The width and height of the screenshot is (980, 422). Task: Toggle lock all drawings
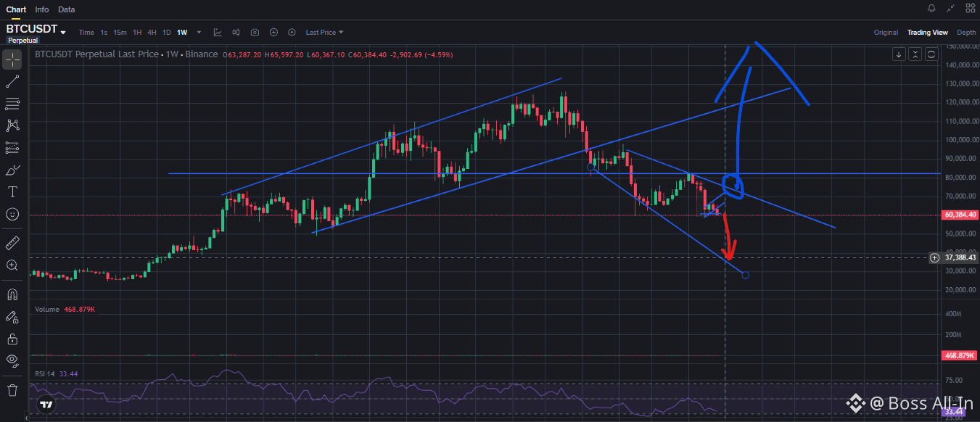12,339
